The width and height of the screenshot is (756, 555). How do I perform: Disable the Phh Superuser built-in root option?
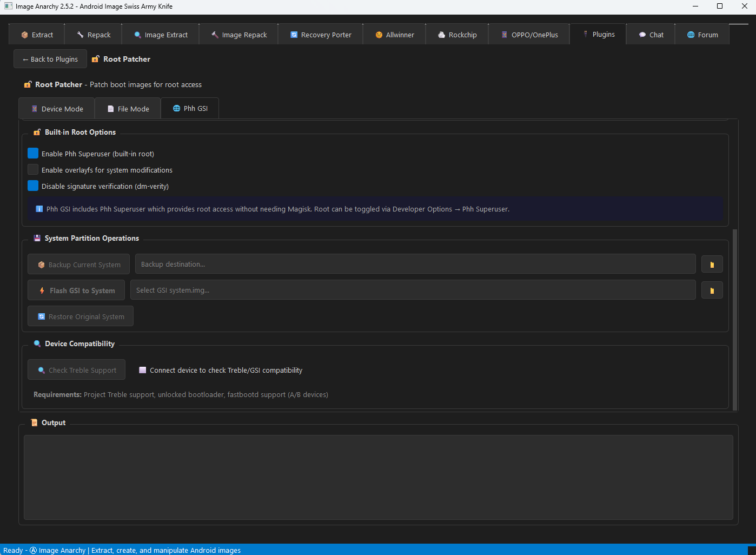[32, 153]
